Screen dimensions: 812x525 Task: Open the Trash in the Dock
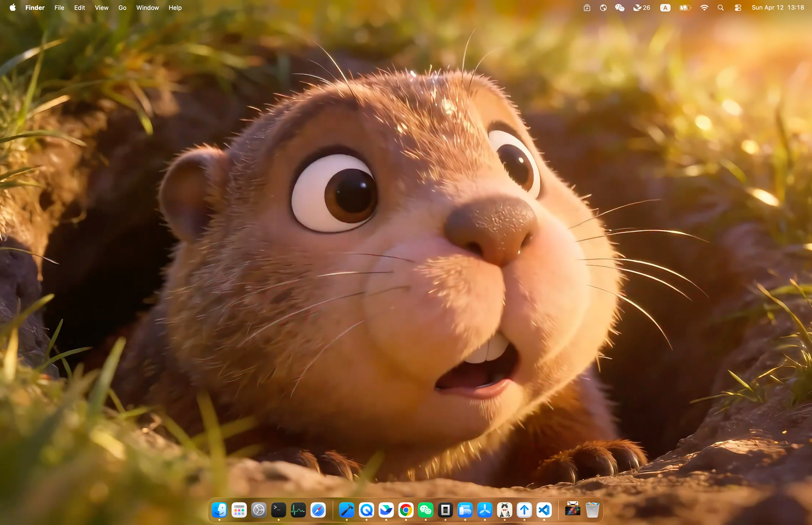coord(592,510)
